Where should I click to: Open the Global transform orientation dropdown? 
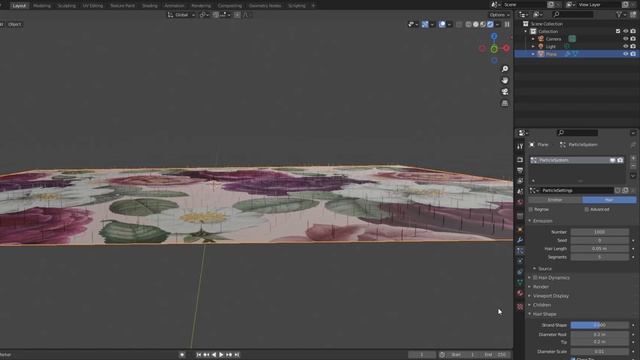[181, 15]
